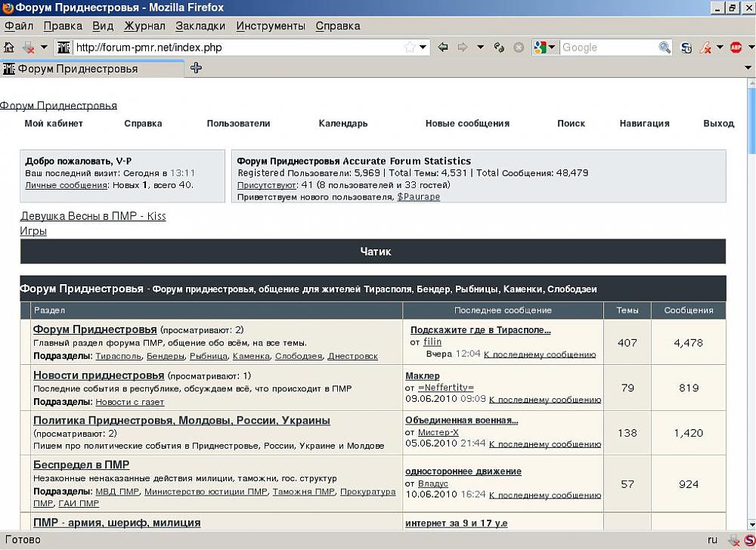Open the Google search engine dropdown
The width and height of the screenshot is (756, 550).
[544, 47]
